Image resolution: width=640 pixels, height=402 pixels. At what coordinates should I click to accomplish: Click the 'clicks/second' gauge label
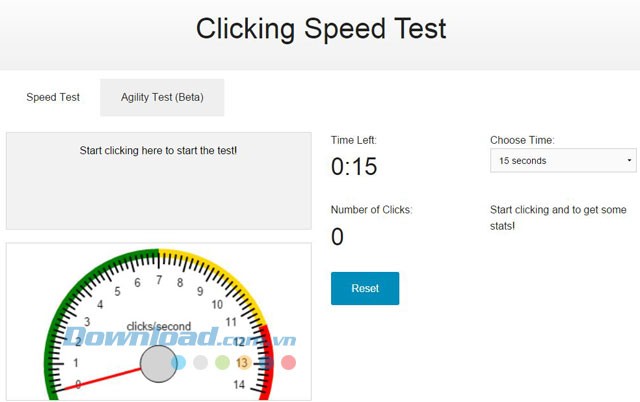pos(159,326)
